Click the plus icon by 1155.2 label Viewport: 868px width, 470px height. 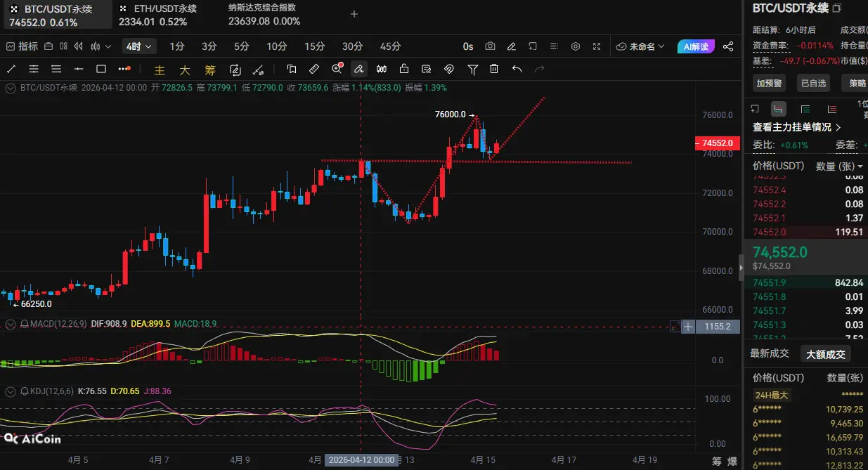click(689, 326)
